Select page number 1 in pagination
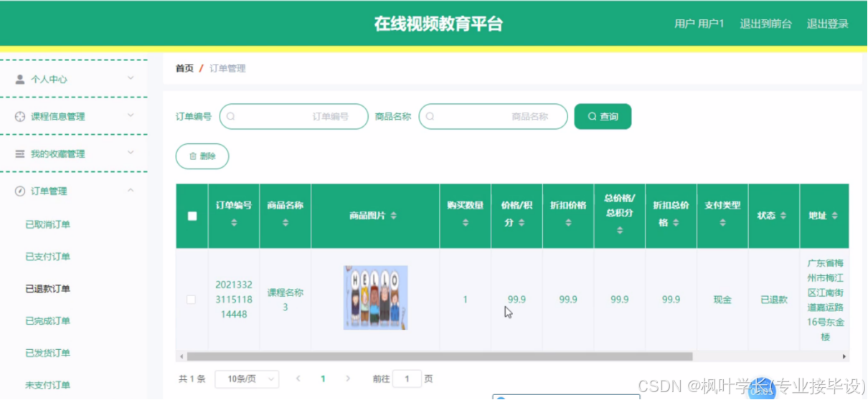This screenshot has height=400, width=868. pyautogui.click(x=323, y=378)
